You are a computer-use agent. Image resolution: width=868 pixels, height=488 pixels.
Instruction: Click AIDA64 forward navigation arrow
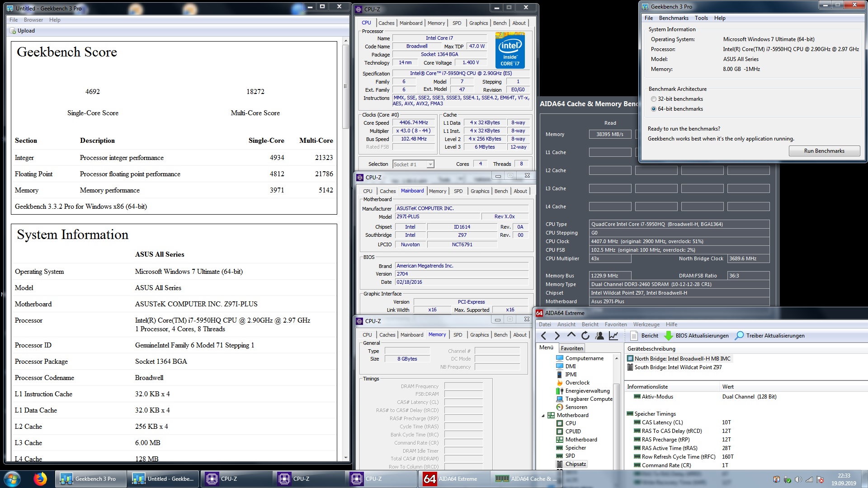tap(557, 336)
